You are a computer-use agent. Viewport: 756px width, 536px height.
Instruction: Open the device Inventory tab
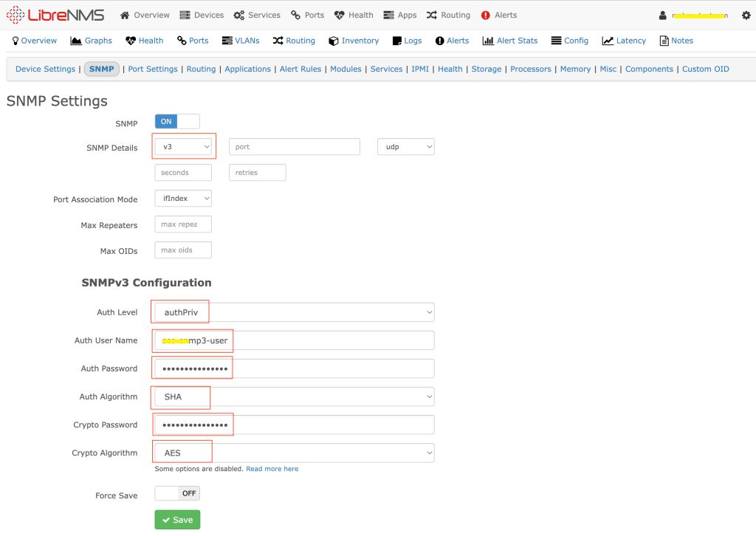pyautogui.click(x=354, y=41)
